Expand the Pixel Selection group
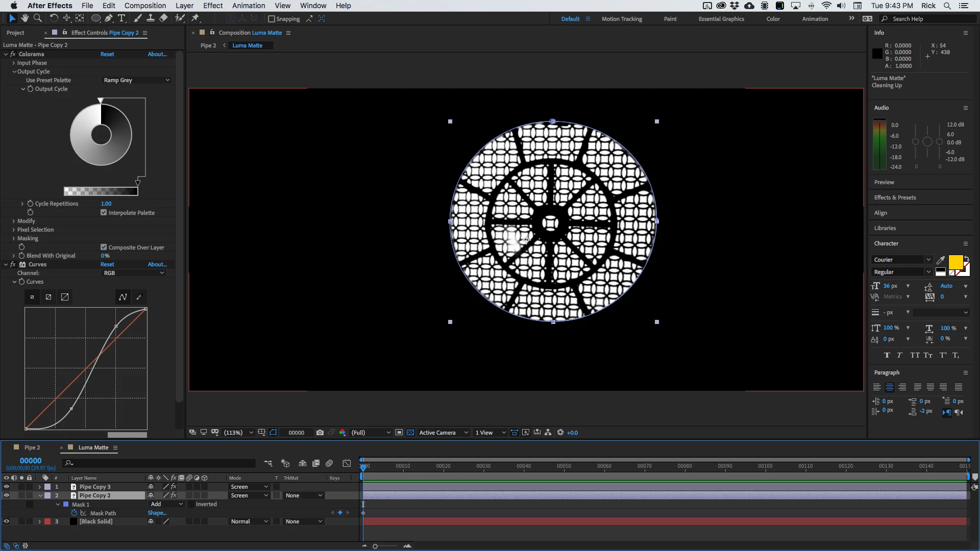This screenshot has width=980, height=551. click(x=14, y=230)
